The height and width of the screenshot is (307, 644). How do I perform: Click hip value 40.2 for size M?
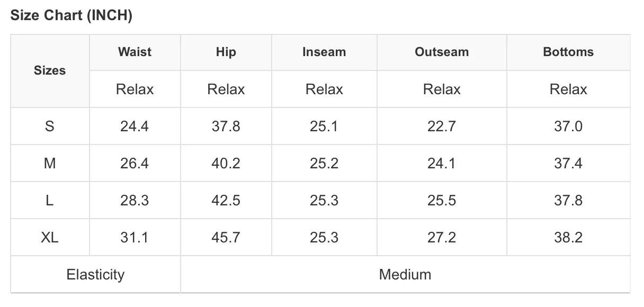(226, 164)
